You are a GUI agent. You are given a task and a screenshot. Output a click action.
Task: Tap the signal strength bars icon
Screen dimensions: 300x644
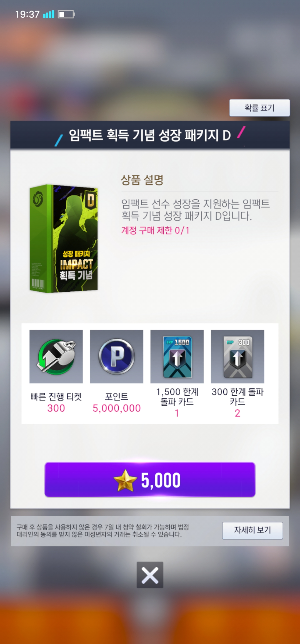49,14
